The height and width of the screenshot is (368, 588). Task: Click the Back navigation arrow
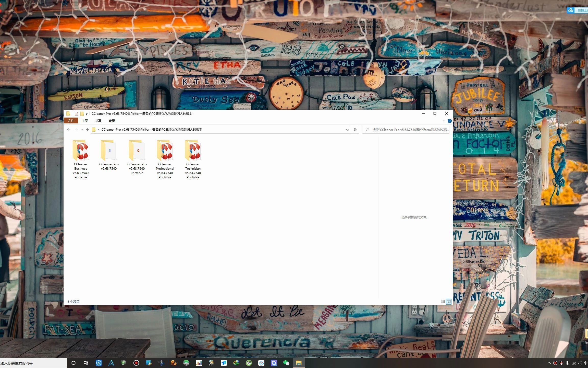pyautogui.click(x=69, y=130)
